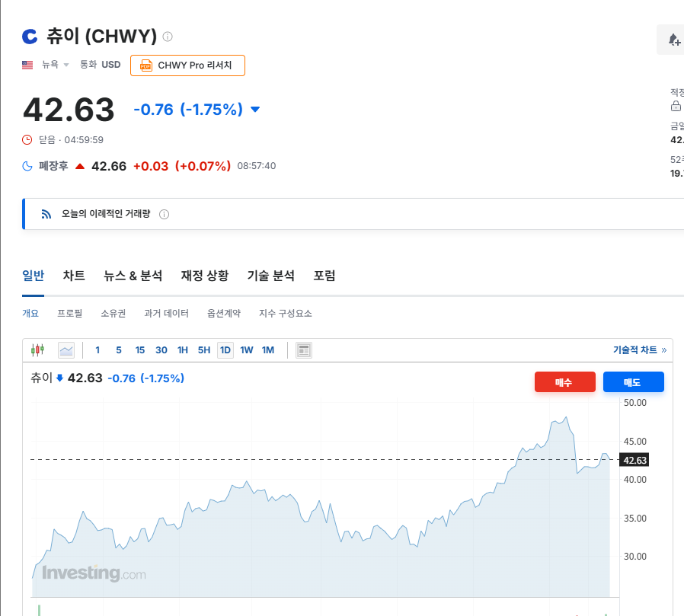
Task: Open the 옵션계약 sub-tab
Action: 224,314
